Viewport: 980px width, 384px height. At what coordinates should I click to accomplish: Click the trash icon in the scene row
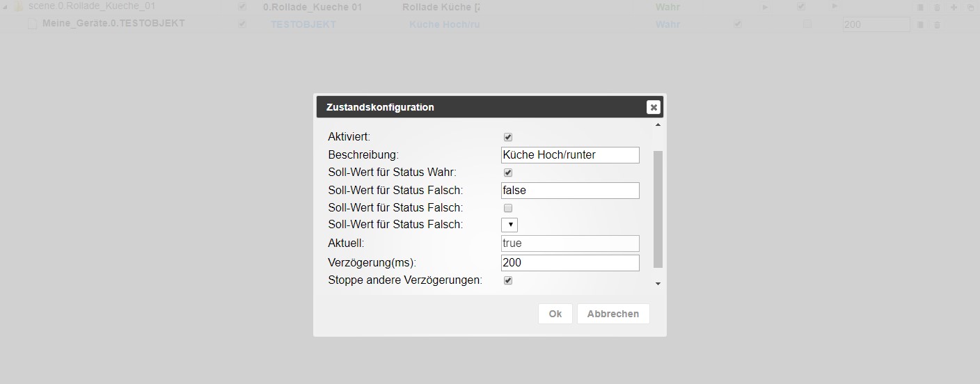point(937,7)
